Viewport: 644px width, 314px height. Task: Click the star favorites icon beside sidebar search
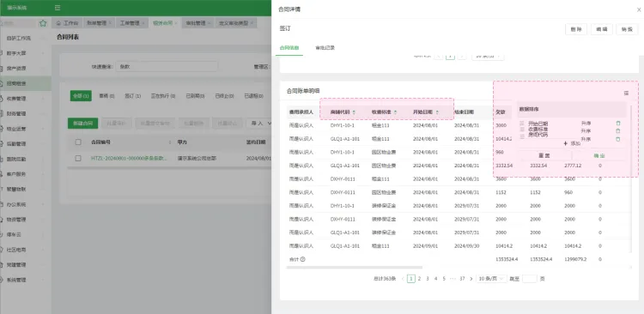pyautogui.click(x=43, y=23)
